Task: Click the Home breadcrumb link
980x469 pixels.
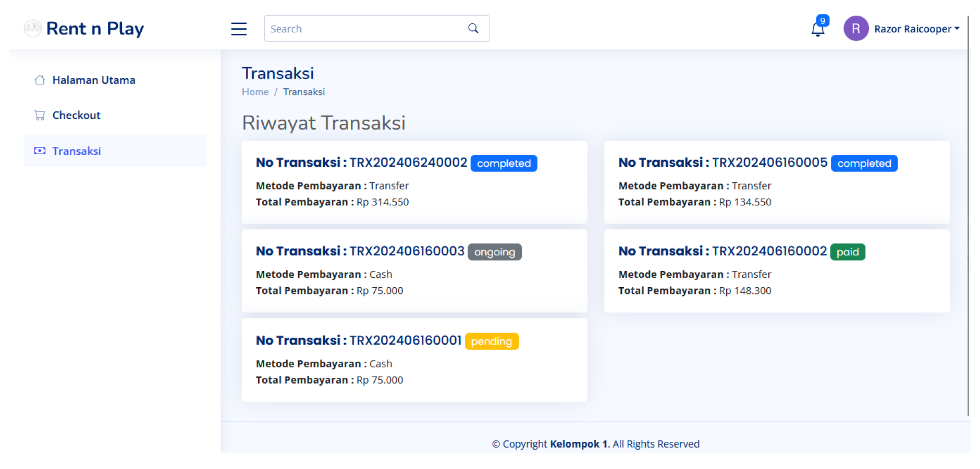Action: [x=255, y=92]
